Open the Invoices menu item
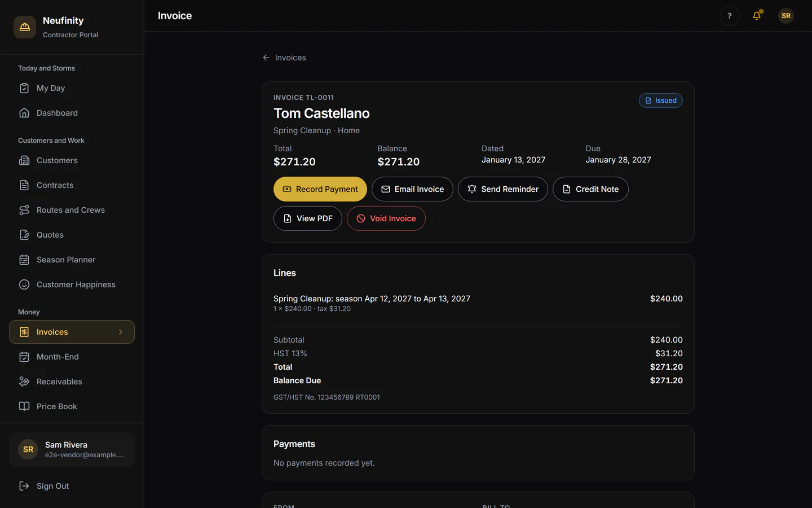Image resolution: width=812 pixels, height=508 pixels. pyautogui.click(x=72, y=332)
